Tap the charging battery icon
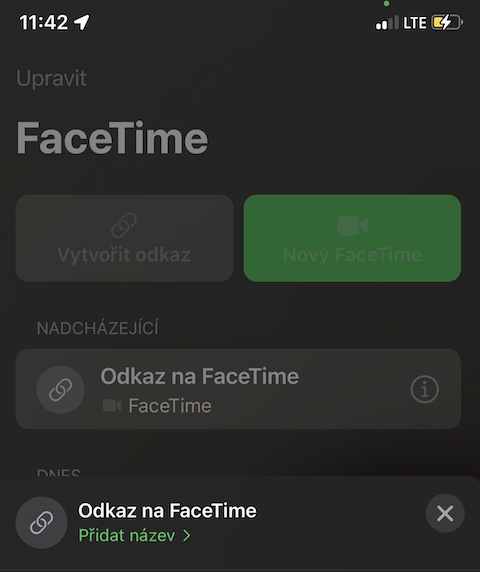The height and width of the screenshot is (572, 480). click(x=447, y=23)
